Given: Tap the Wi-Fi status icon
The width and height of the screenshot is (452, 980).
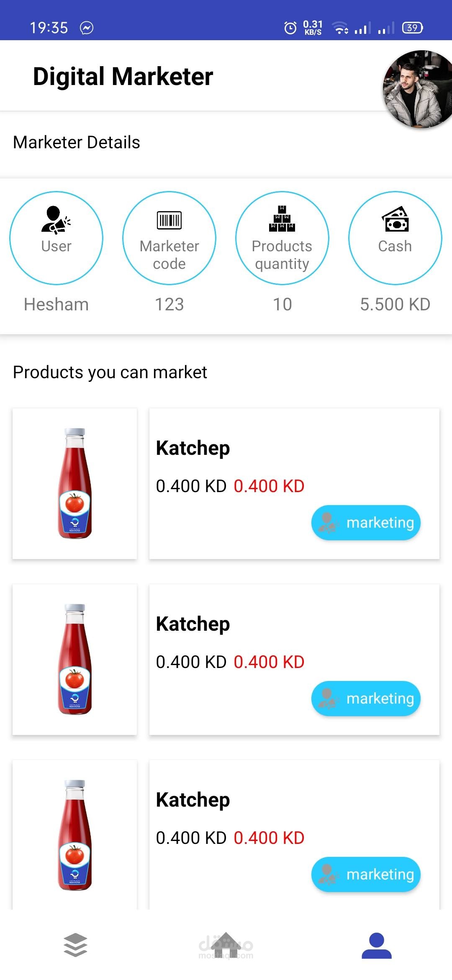Looking at the screenshot, I should (x=340, y=28).
